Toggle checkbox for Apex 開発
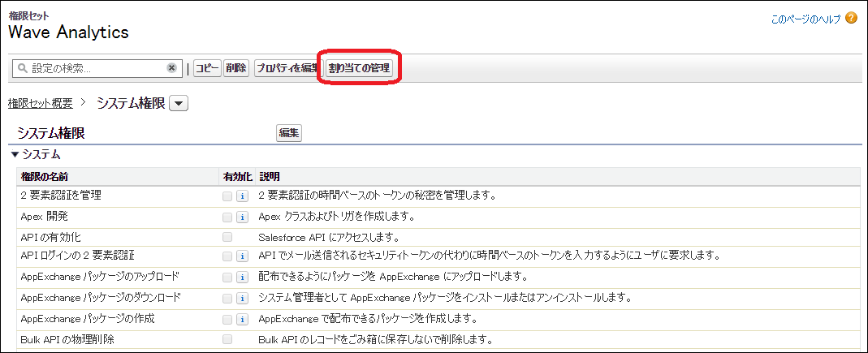 [227, 217]
